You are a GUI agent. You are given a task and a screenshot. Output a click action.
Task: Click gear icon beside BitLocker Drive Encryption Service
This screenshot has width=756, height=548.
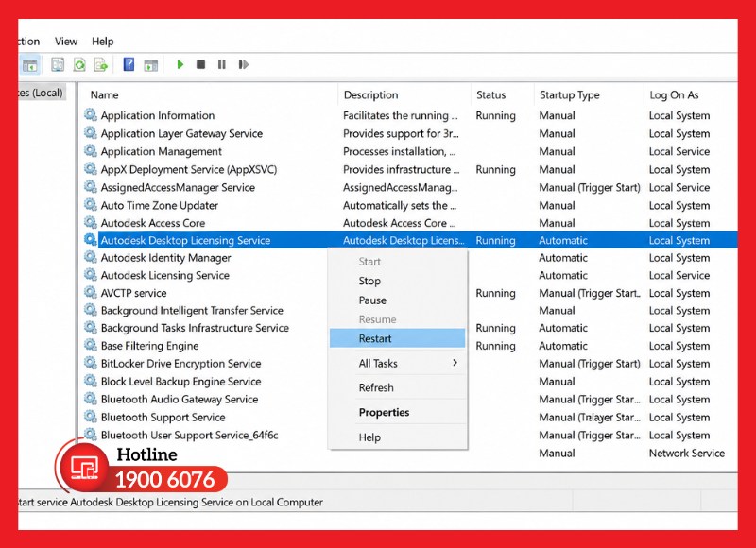90,363
